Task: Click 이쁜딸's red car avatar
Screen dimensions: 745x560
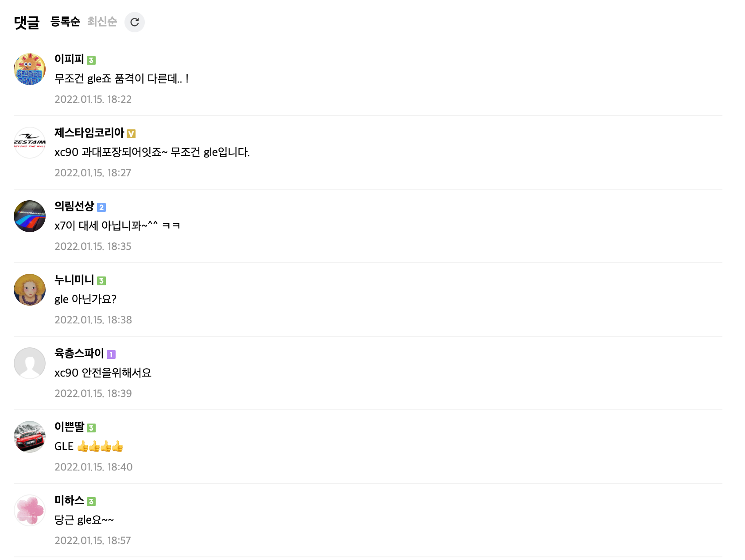Action: pos(30,437)
